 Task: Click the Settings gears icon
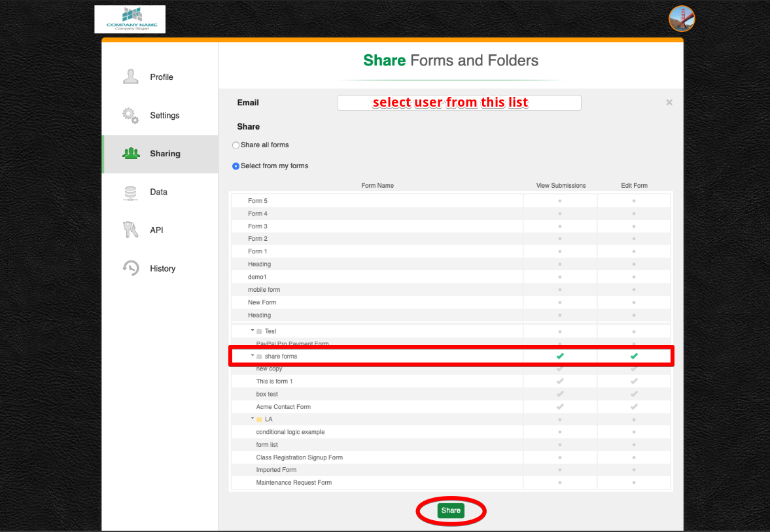(131, 115)
